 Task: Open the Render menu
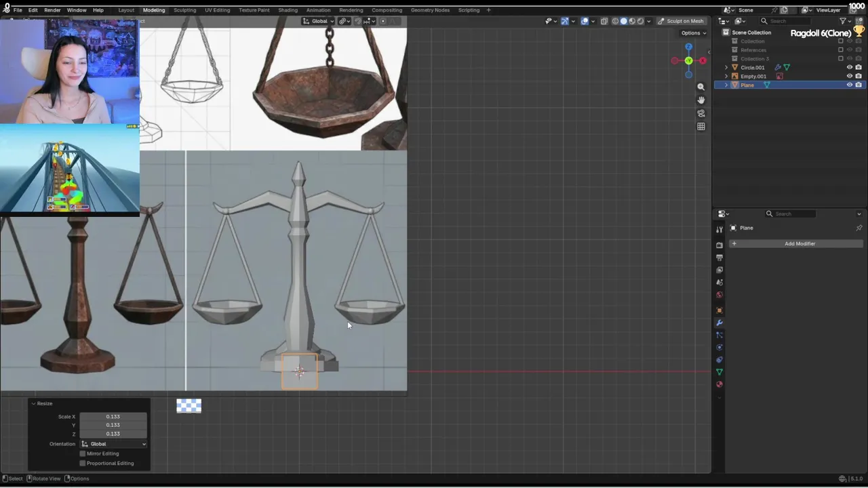point(52,10)
